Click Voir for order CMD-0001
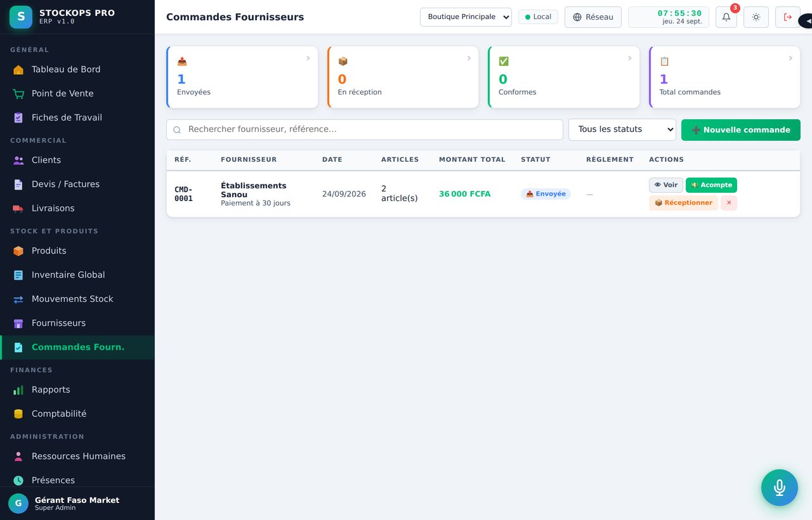Image resolution: width=812 pixels, height=520 pixels. 666,185
